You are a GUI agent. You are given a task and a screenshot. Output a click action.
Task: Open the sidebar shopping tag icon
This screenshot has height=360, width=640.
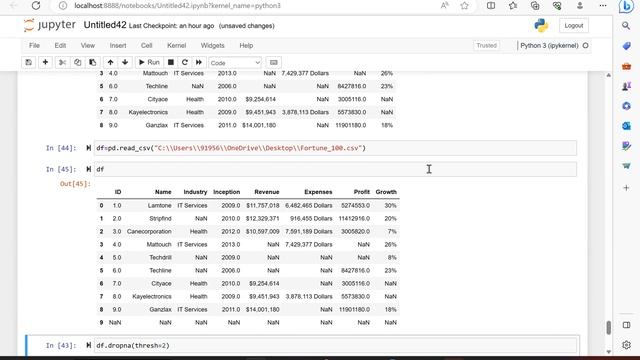click(626, 46)
